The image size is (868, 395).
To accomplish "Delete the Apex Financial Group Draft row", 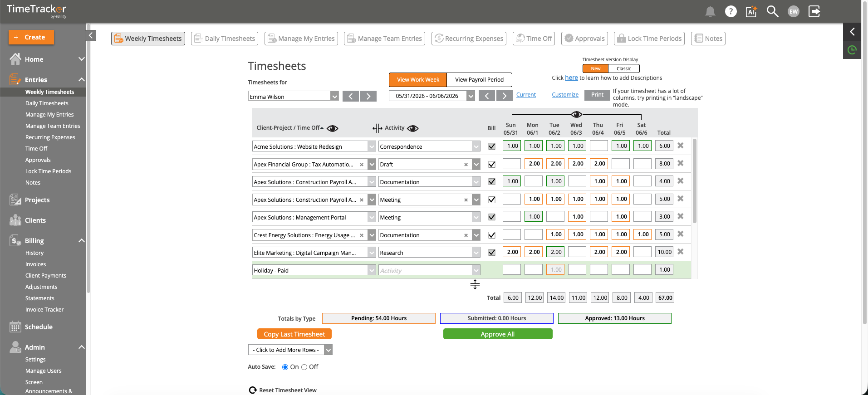I will [680, 163].
